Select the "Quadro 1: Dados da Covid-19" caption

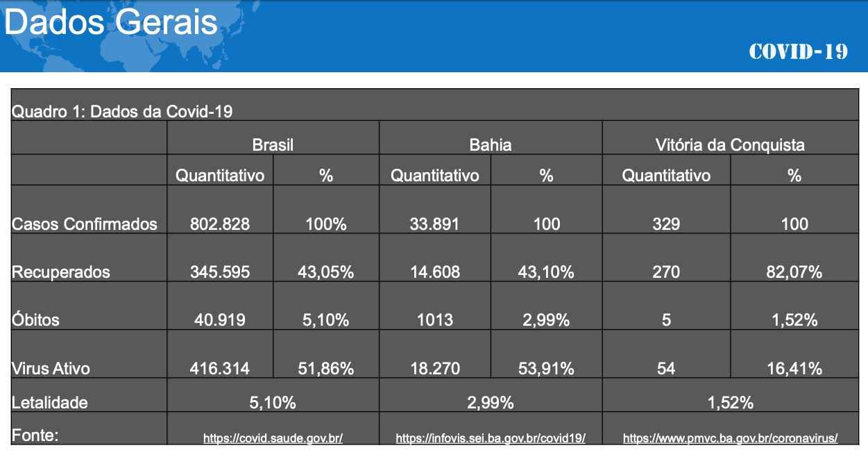tap(122, 111)
